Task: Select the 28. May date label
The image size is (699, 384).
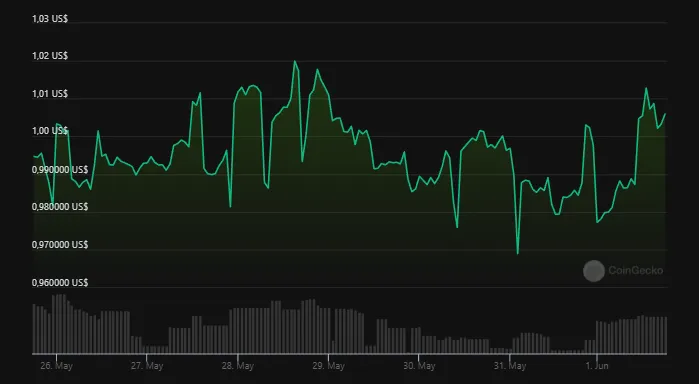Action: (238, 366)
